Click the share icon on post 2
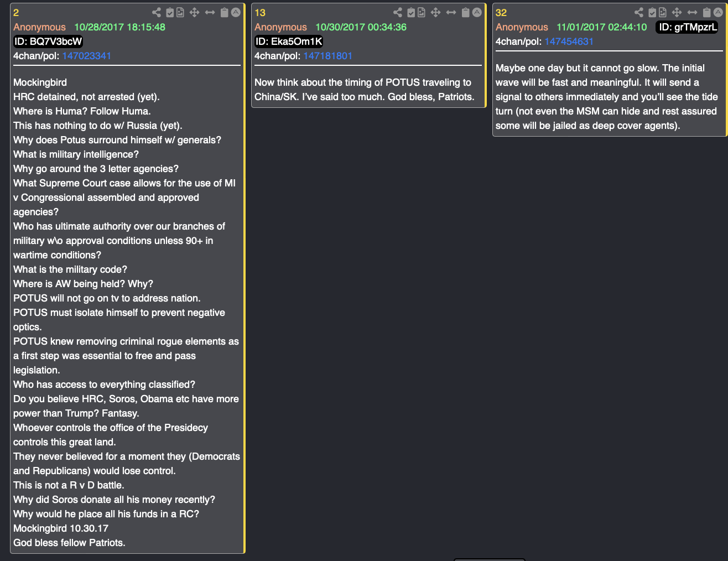 tap(157, 12)
